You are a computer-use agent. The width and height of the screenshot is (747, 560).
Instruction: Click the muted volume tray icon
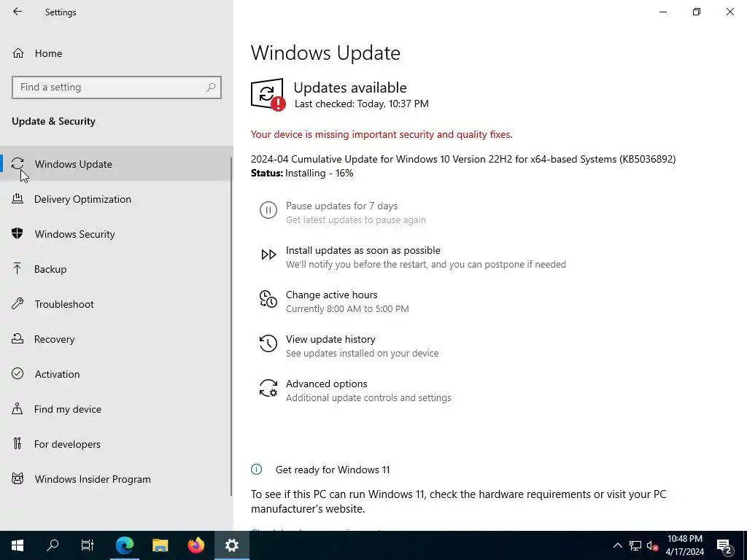[653, 545]
